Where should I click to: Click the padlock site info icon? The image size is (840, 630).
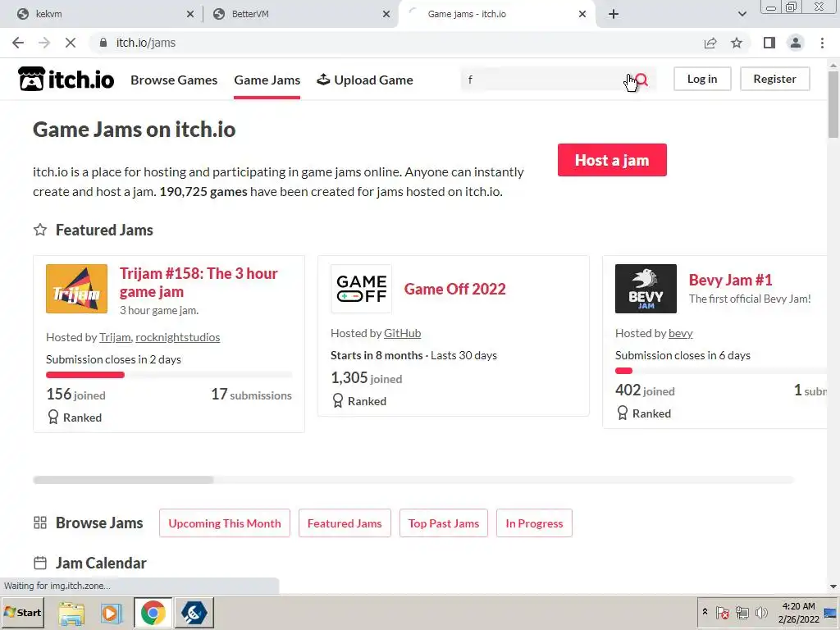(103, 43)
